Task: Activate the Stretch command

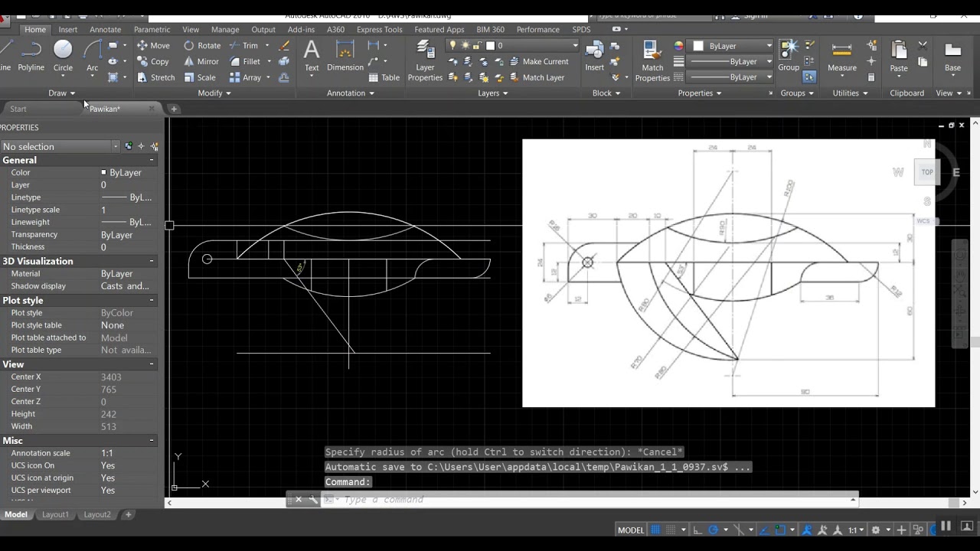Action: [x=156, y=77]
